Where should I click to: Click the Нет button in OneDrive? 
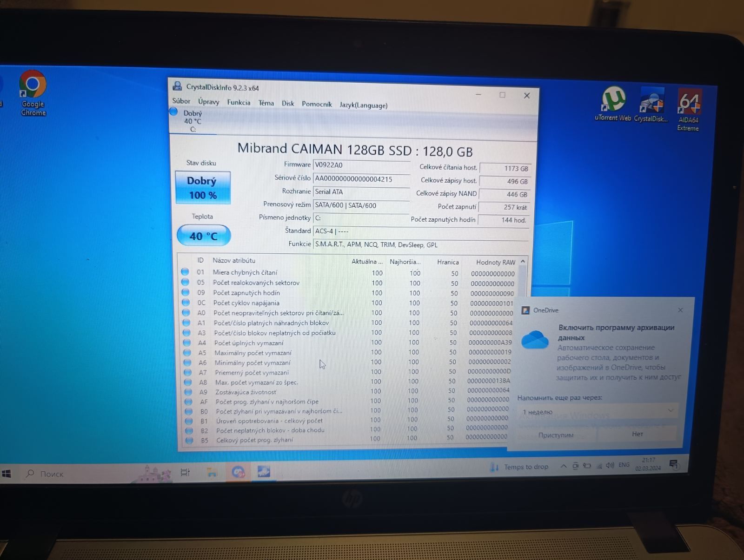click(x=638, y=433)
